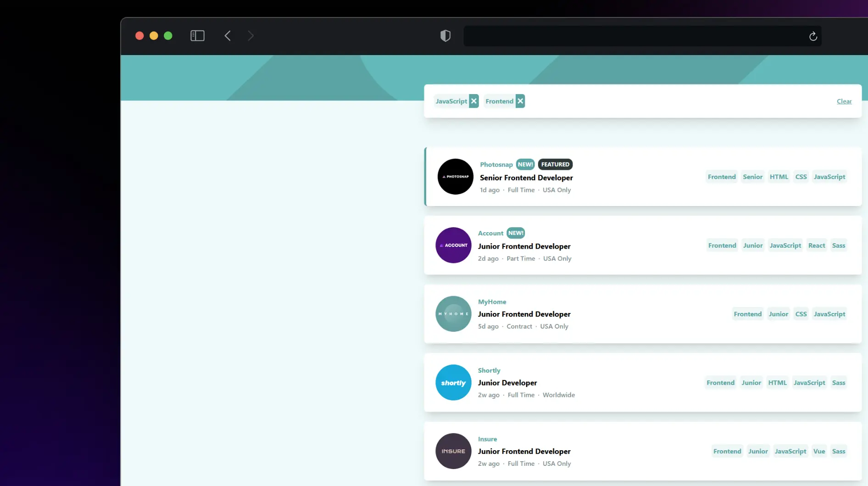Filter by React tag on Account
The image size is (868, 486).
click(816, 245)
